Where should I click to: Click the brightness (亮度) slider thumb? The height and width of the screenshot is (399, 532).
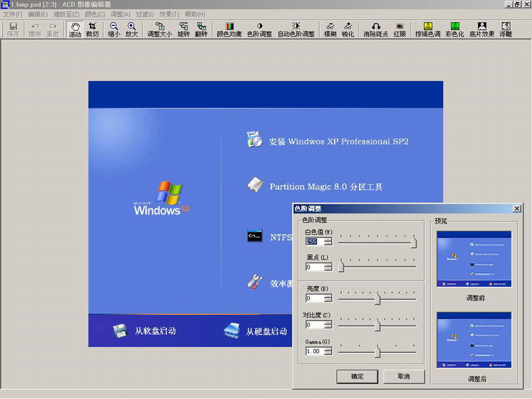pos(377,299)
